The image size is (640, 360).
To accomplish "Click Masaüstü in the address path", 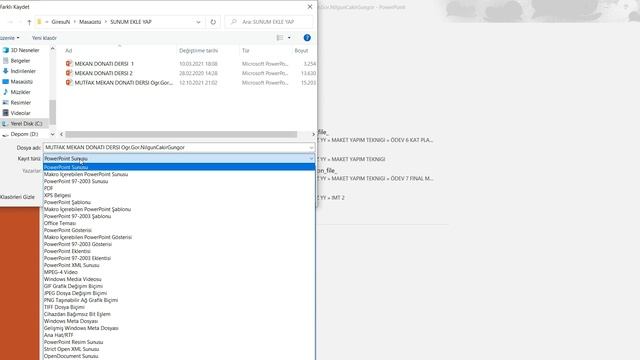I will [x=90, y=22].
